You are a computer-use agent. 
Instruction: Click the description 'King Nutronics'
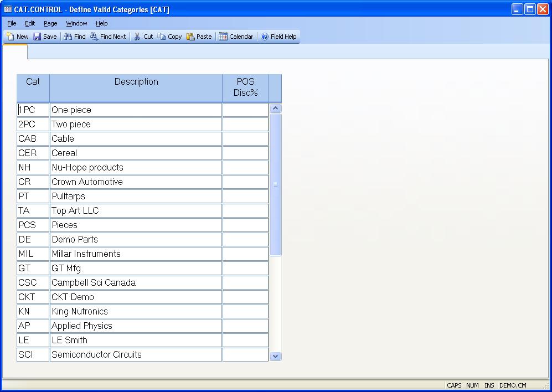click(x=136, y=312)
